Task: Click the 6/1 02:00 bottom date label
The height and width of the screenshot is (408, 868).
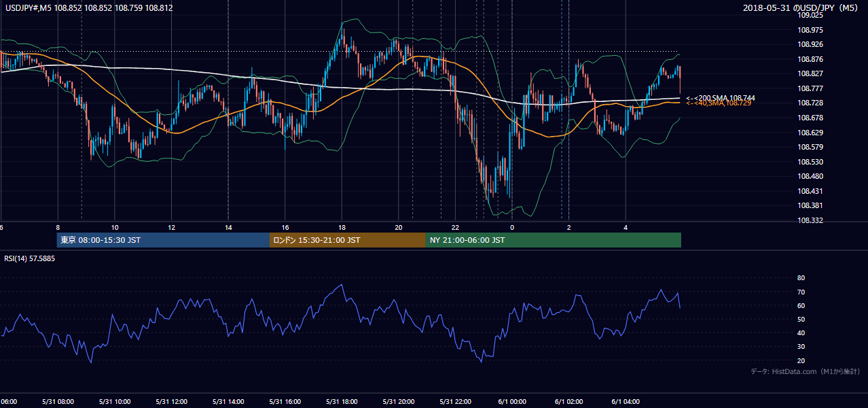Action: click(569, 401)
